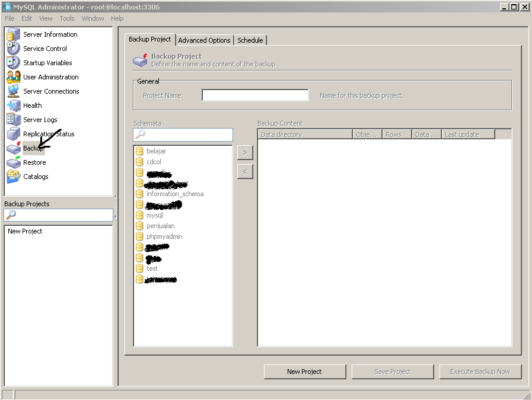532x400 pixels.
Task: Open the Catalogs sidebar label
Action: click(36, 177)
